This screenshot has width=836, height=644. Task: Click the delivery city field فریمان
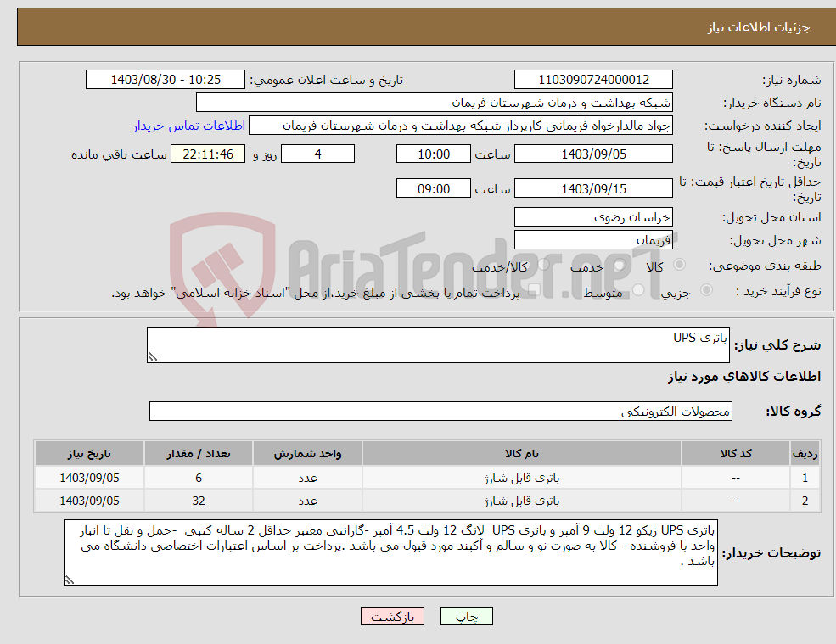(x=593, y=240)
